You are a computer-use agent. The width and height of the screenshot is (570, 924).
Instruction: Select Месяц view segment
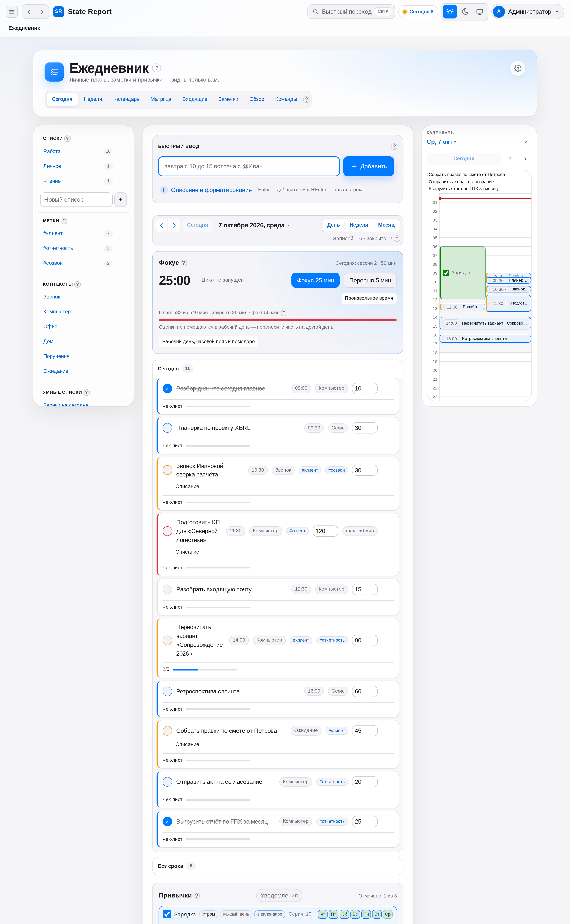[386, 225]
